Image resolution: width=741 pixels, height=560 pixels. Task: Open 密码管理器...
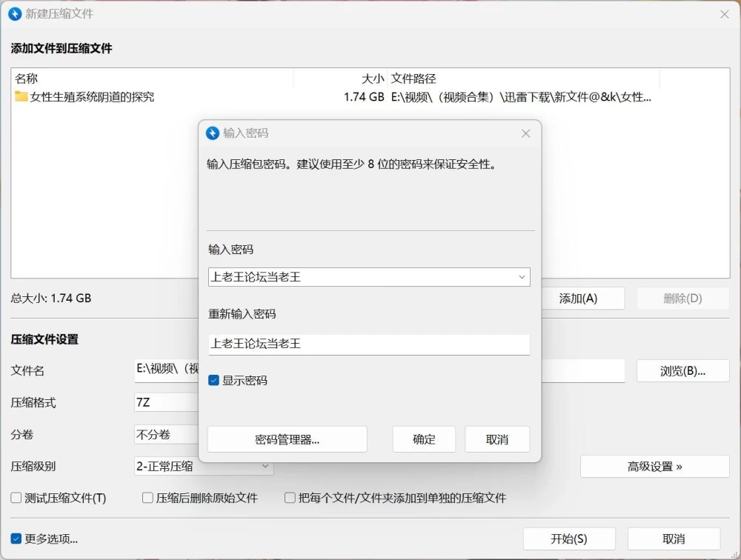tap(288, 439)
